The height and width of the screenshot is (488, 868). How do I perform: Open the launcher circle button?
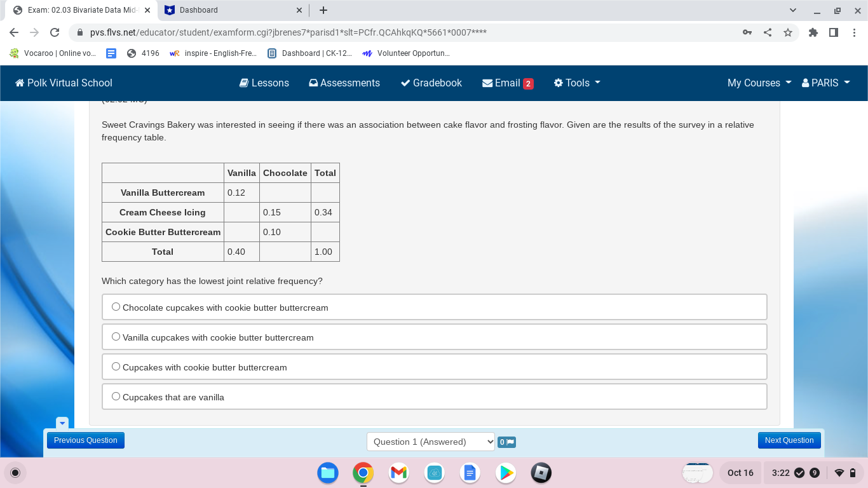point(15,473)
